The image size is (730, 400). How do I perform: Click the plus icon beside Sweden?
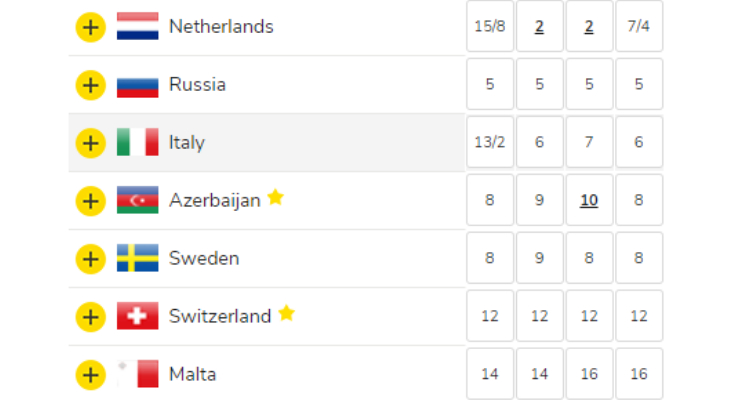point(91,259)
